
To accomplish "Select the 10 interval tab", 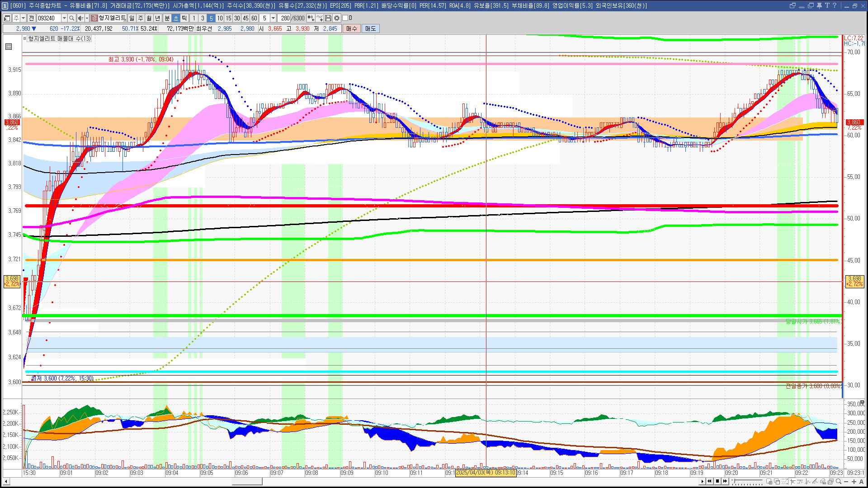I will [220, 18].
